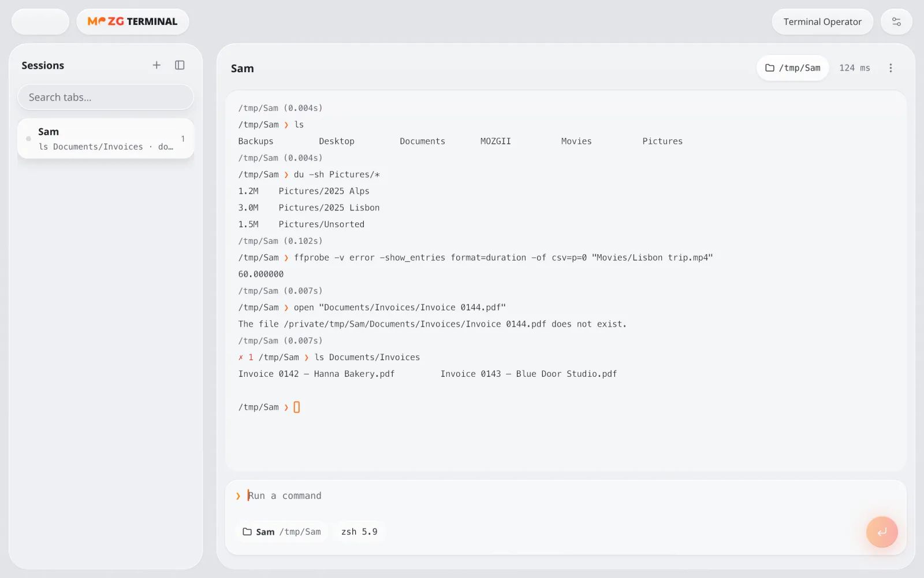
Task: Click the unread count 1 on Sam session
Action: tap(182, 139)
